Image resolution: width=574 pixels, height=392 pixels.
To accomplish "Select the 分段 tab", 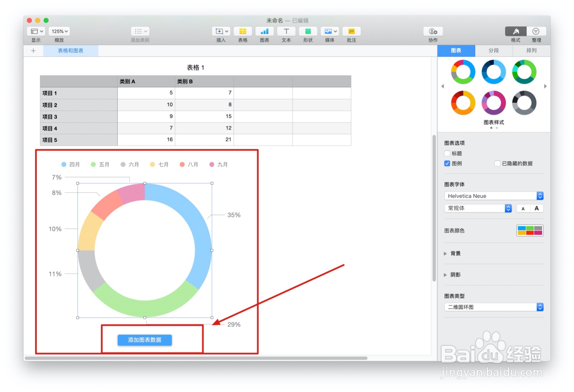I will click(493, 51).
